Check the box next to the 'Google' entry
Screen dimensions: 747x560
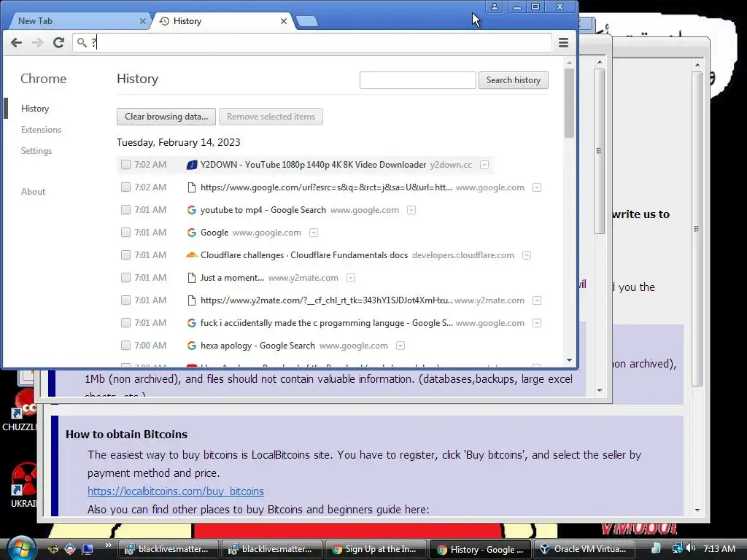tap(125, 233)
